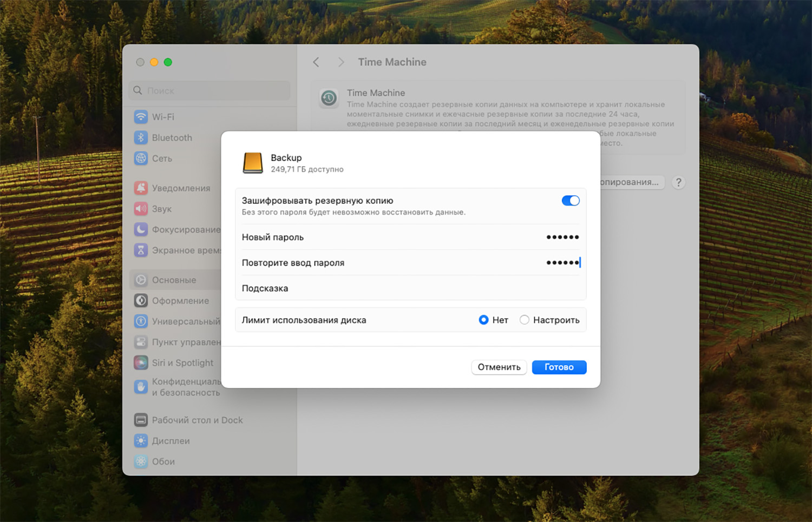The width and height of the screenshot is (812, 522).
Task: Click the Основные gear icon
Action: coord(141,280)
